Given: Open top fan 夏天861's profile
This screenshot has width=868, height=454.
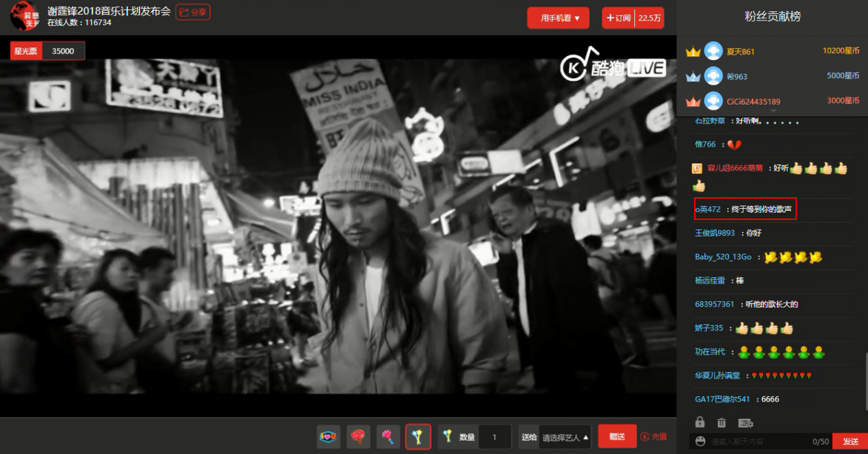Looking at the screenshot, I should pyautogui.click(x=740, y=51).
